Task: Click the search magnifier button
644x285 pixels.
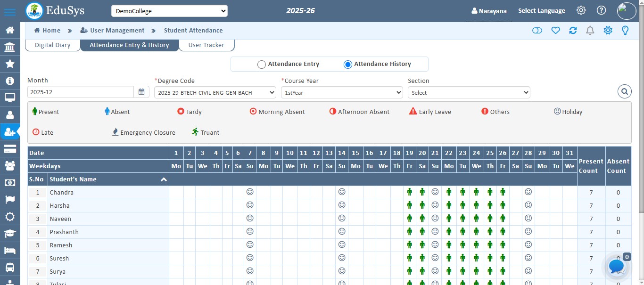Action: point(624,91)
